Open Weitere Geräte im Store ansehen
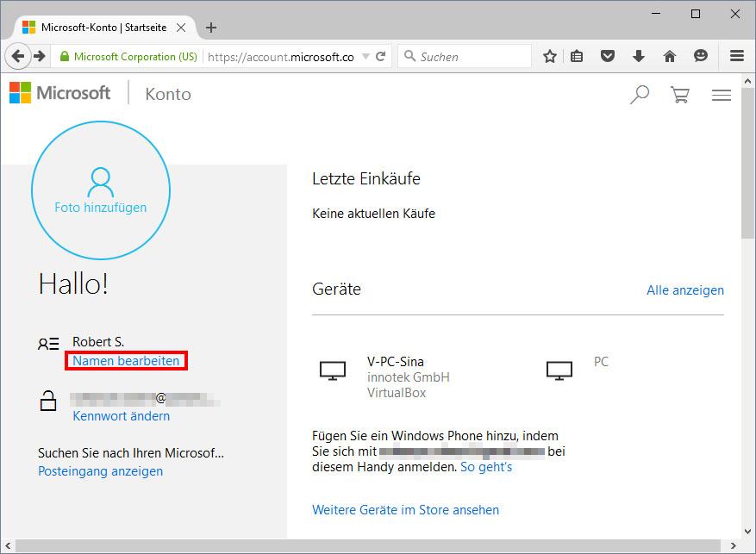This screenshot has width=756, height=554. tap(405, 510)
